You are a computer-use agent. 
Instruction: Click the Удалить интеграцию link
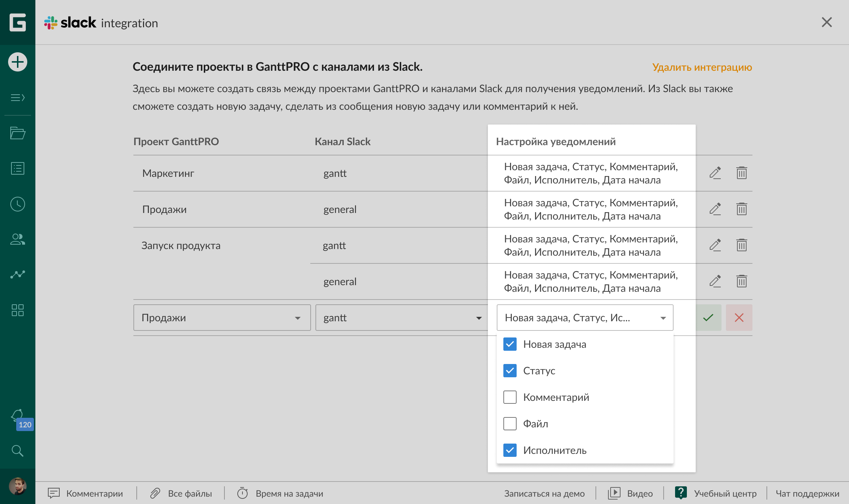[x=702, y=67]
